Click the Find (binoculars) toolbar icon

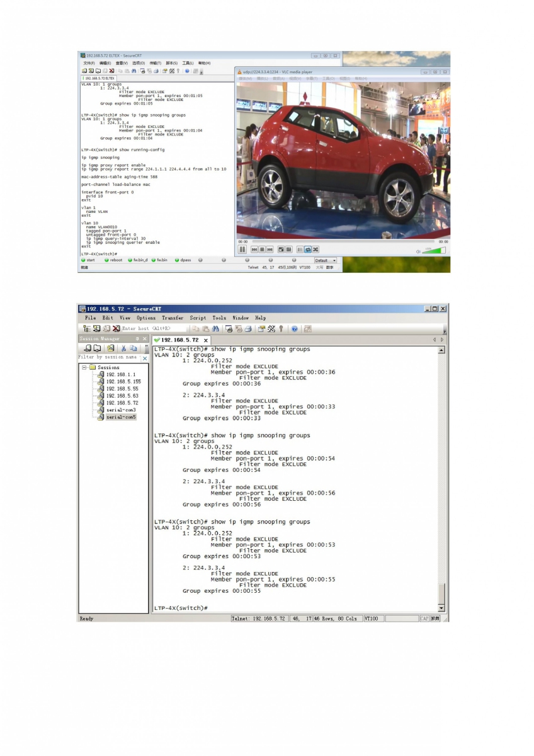[x=215, y=329]
